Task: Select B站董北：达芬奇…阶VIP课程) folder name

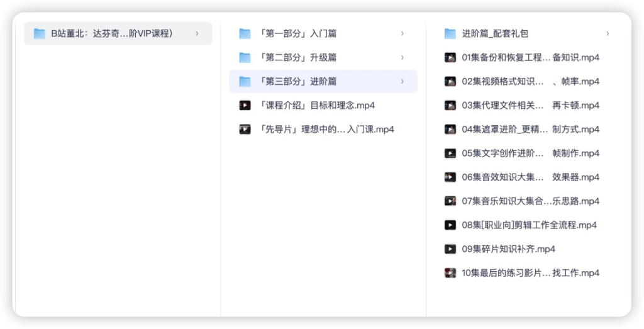Action: pyautogui.click(x=112, y=34)
